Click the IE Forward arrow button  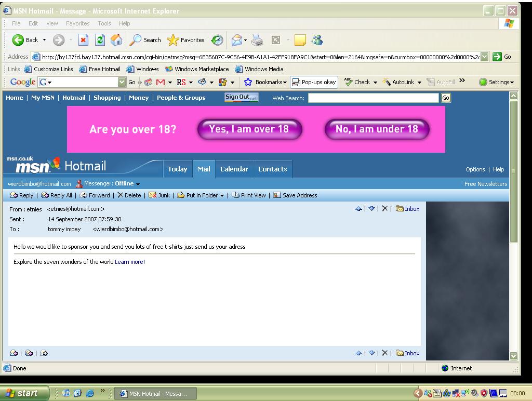[x=59, y=40]
